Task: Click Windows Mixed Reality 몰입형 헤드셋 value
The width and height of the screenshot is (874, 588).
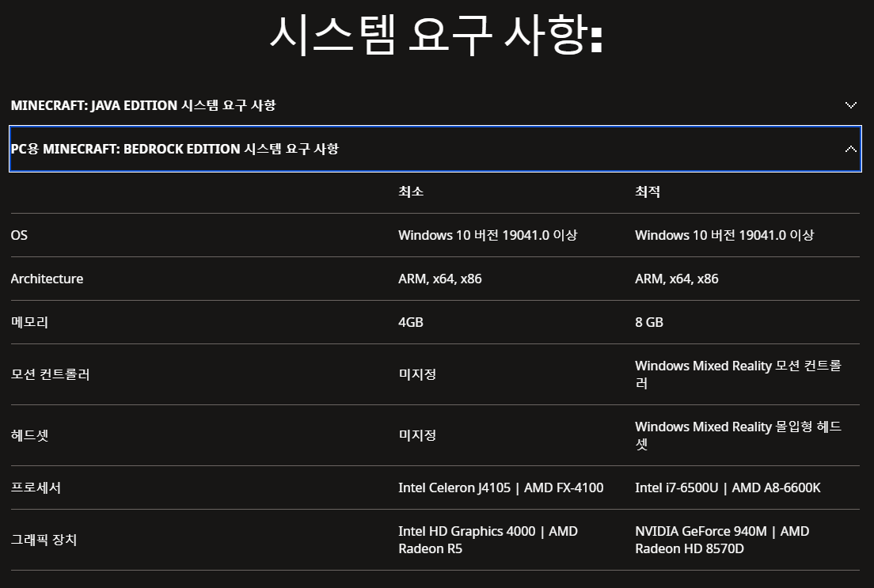Action: coord(738,434)
